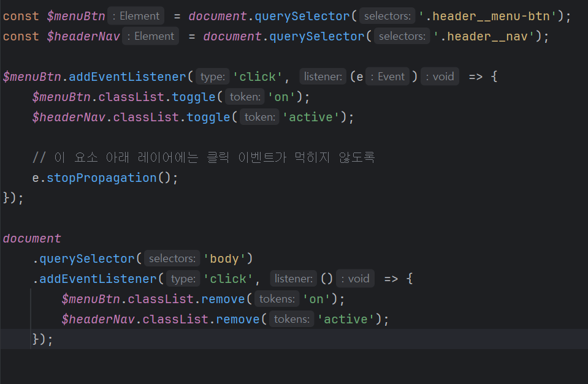Click the Korean comment line
This screenshot has height=384, width=588.
tap(204, 157)
